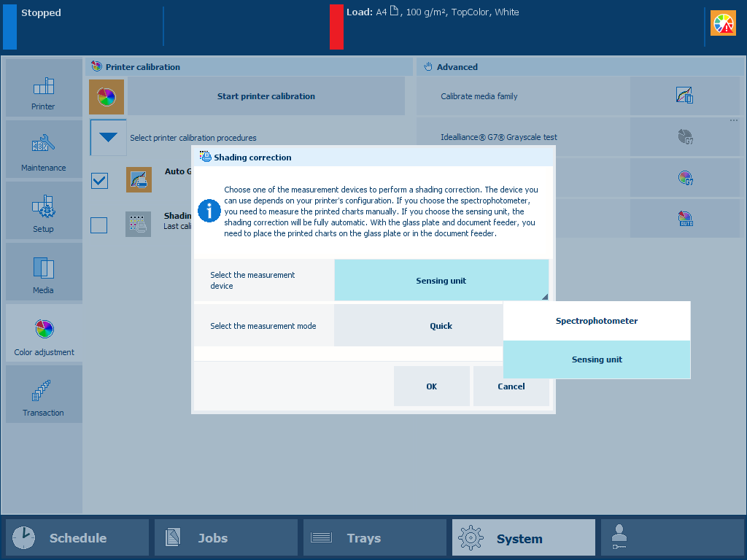This screenshot has height=560, width=747.
Task: Open the Sensing unit measurement device dropdown
Action: [441, 281]
